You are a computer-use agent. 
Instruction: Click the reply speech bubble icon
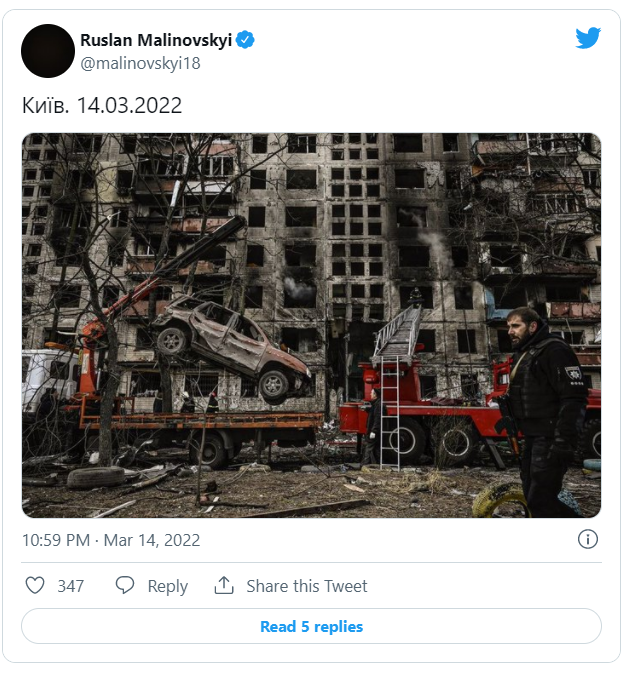[x=125, y=586]
